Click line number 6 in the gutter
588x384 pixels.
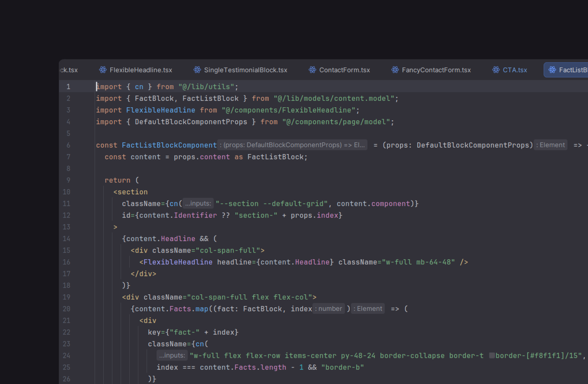68,145
